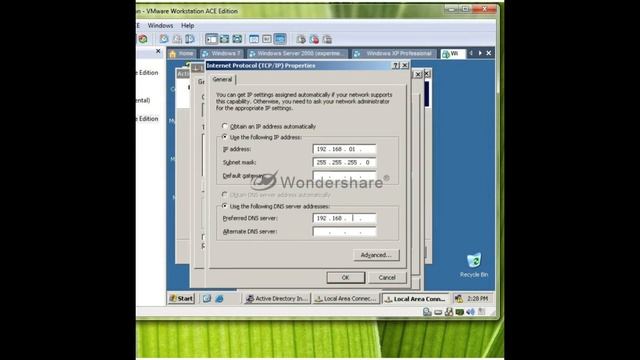Click the last replay toolbar icon

click(327, 39)
